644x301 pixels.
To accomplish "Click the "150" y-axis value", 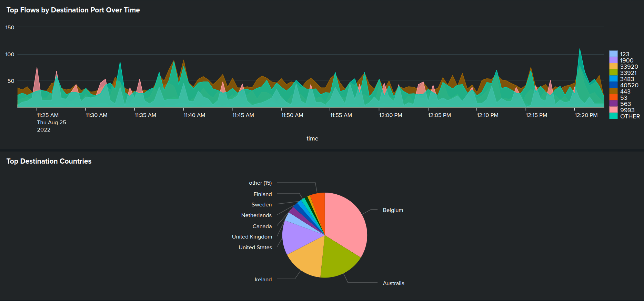I will (x=10, y=28).
